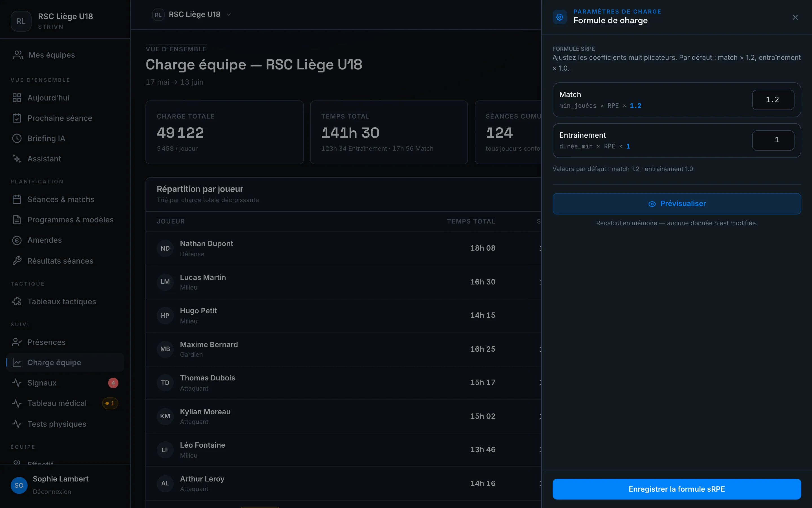Click Léo Fontaine player name
This screenshot has height=508, width=812.
(x=202, y=445)
